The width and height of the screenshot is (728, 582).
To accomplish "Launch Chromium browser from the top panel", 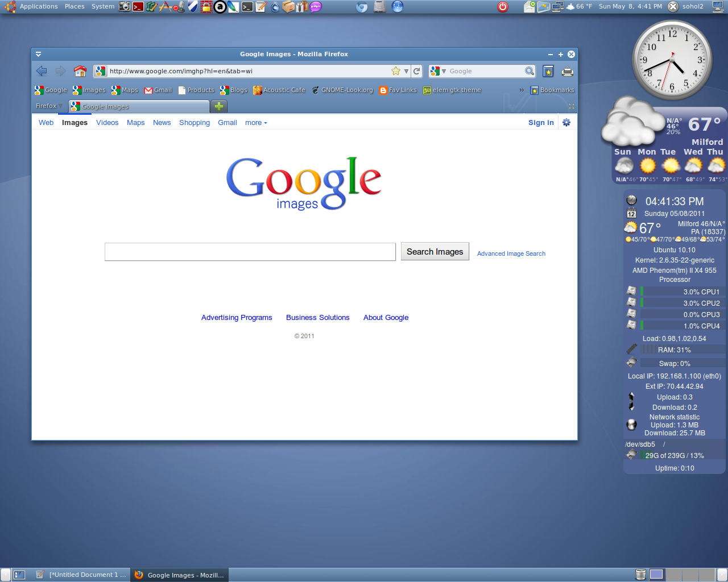I will pyautogui.click(x=362, y=7).
